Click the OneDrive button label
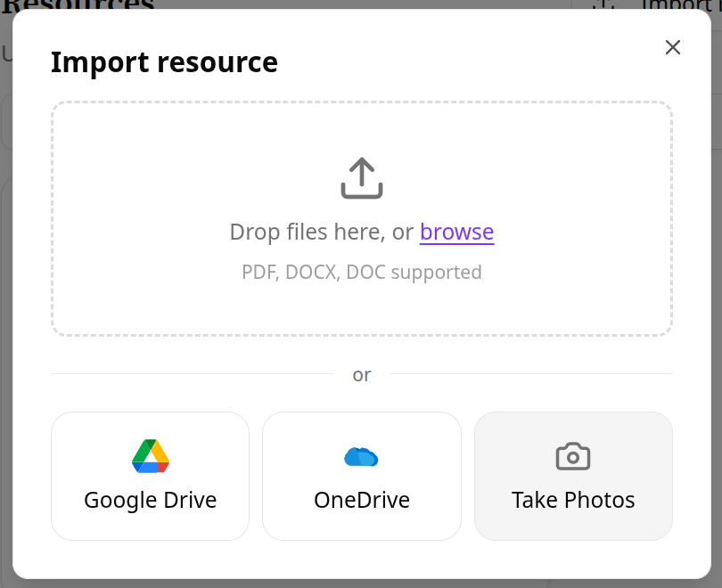This screenshot has height=588, width=722. (x=361, y=500)
